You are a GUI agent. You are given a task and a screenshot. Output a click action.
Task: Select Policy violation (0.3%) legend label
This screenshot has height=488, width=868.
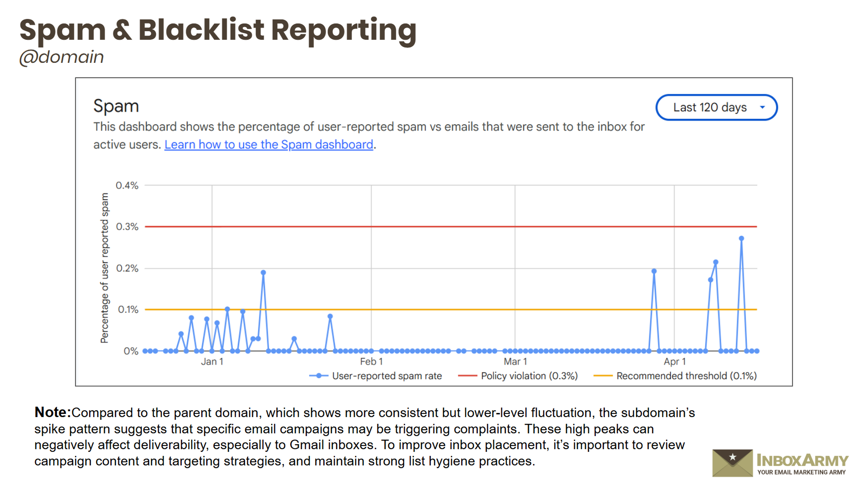click(x=529, y=376)
